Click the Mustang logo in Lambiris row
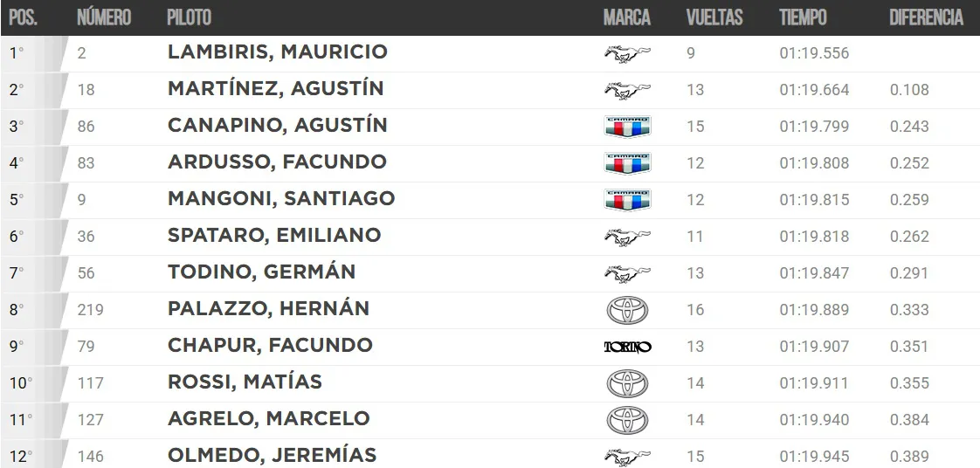 (x=627, y=53)
